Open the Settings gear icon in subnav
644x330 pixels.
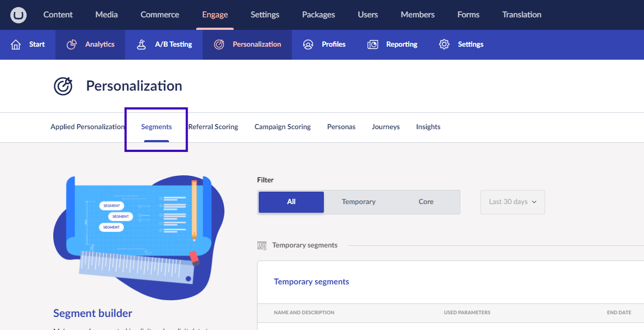[444, 45]
